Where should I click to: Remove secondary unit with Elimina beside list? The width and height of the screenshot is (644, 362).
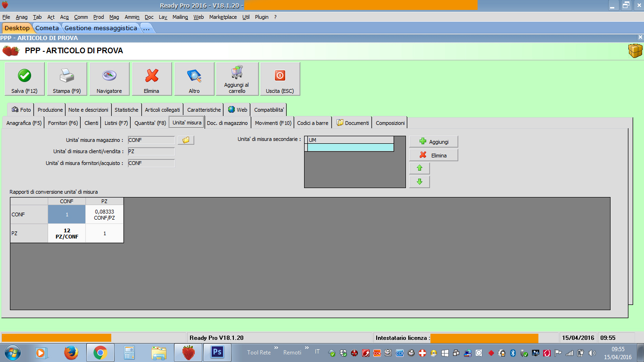pos(434,155)
